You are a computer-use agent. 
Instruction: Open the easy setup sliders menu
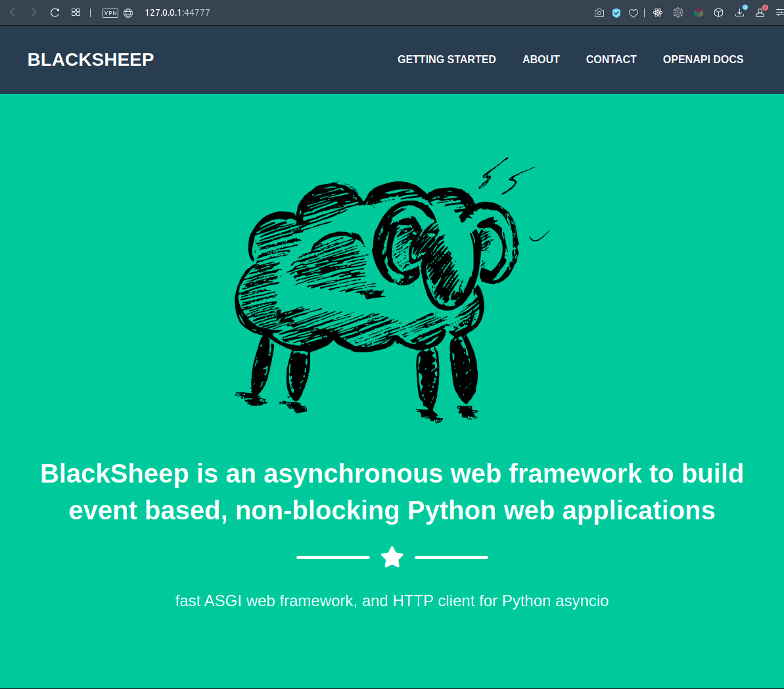point(779,13)
